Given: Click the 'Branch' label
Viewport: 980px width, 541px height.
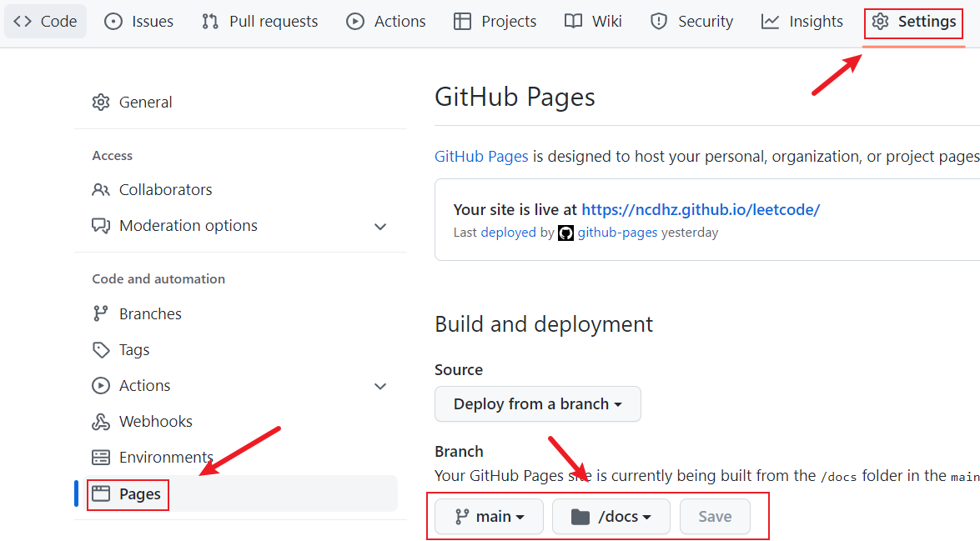Looking at the screenshot, I should (x=459, y=451).
